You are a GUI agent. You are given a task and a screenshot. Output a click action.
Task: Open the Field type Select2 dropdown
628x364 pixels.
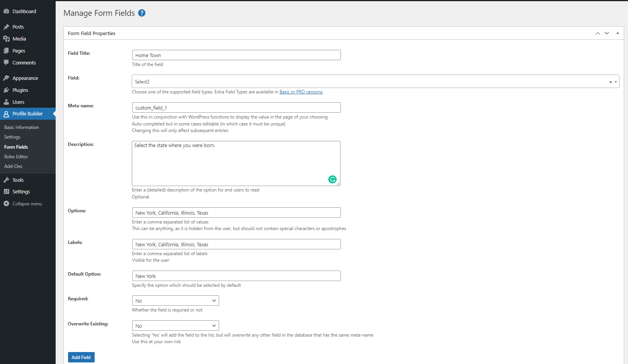(375, 81)
